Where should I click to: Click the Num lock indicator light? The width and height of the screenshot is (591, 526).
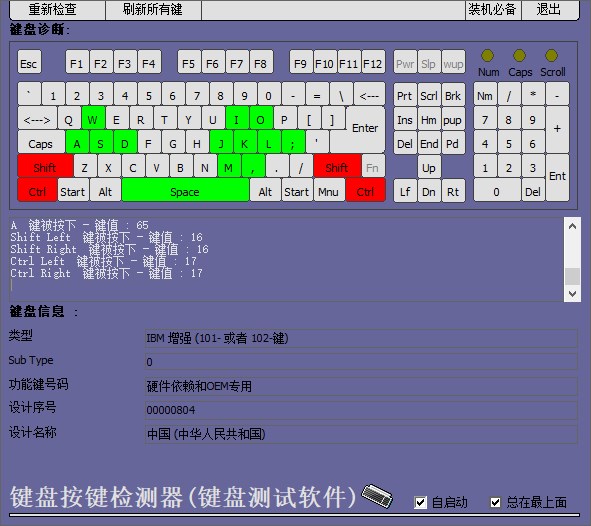487,55
